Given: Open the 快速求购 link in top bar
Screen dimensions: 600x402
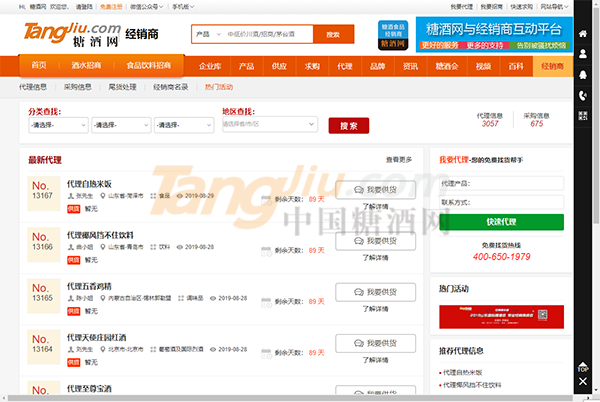Looking at the screenshot, I should click(522, 7).
